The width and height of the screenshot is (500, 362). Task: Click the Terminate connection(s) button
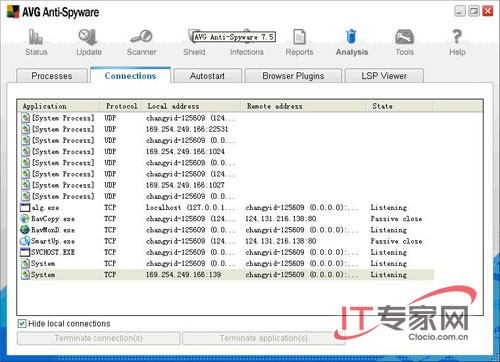(99, 338)
